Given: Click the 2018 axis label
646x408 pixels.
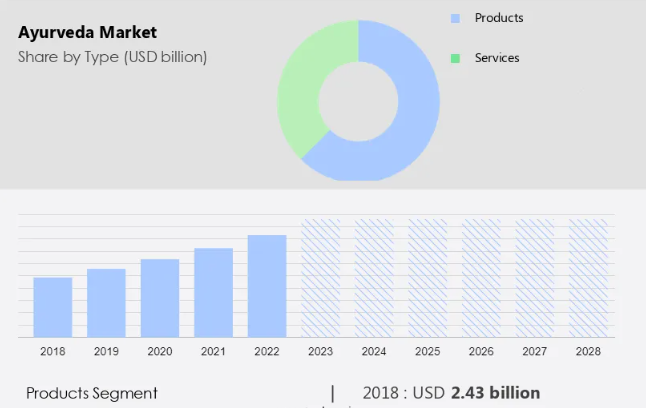Looking at the screenshot, I should coord(53,352).
